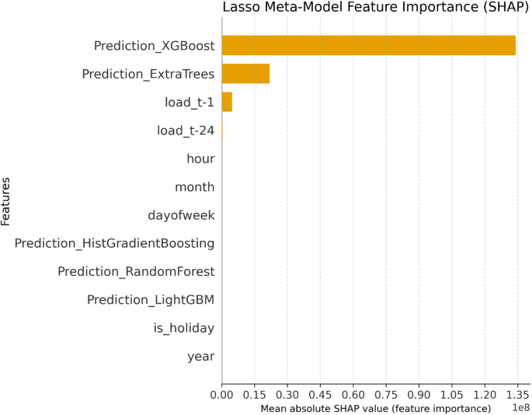532x415 pixels.
Task: Click the 1e8 scale exponent
Action: (x=518, y=407)
